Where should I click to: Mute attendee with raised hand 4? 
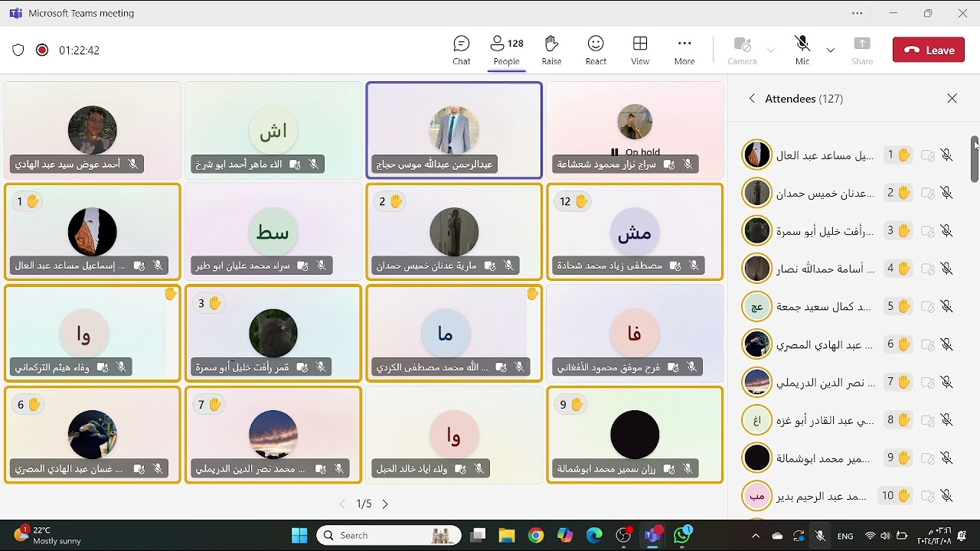point(946,269)
